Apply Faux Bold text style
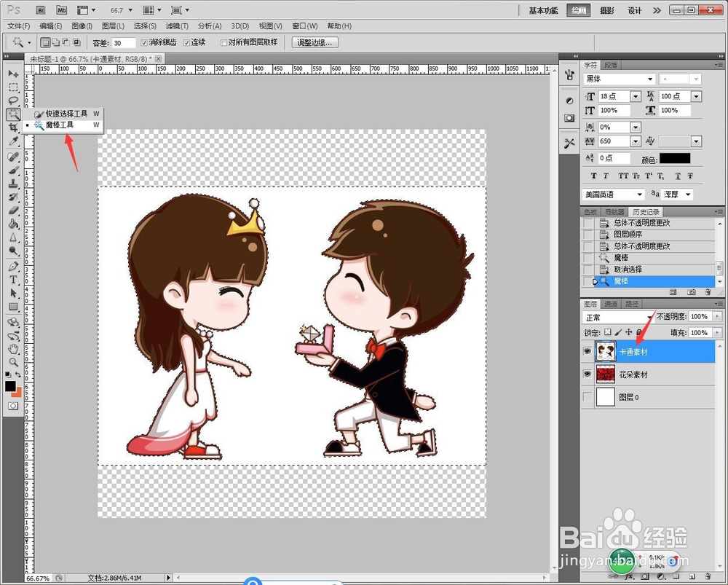728x585 pixels. (x=593, y=176)
